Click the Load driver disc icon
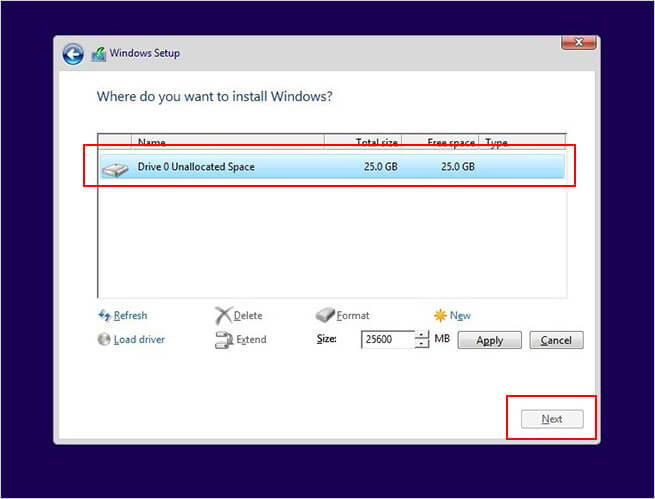The width and height of the screenshot is (655, 499). tap(104, 339)
